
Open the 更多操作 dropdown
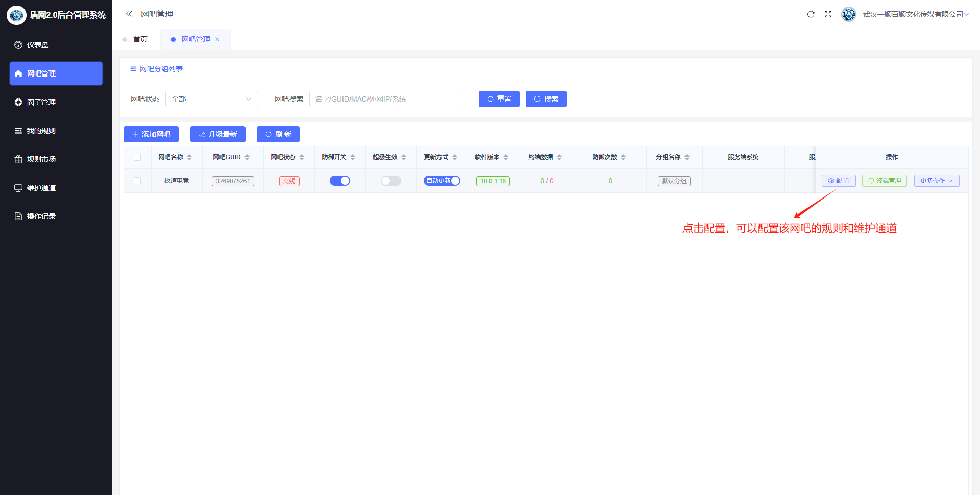[x=936, y=181]
